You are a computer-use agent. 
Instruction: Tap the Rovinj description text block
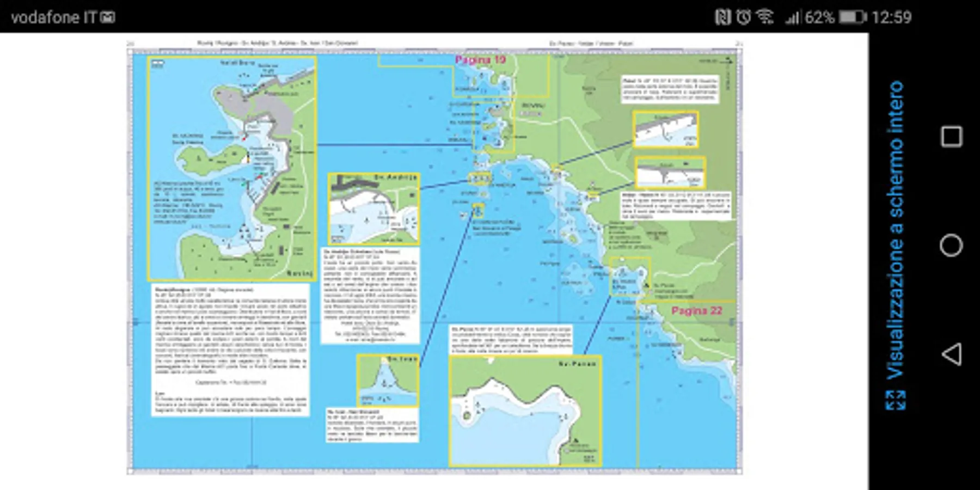[230, 350]
